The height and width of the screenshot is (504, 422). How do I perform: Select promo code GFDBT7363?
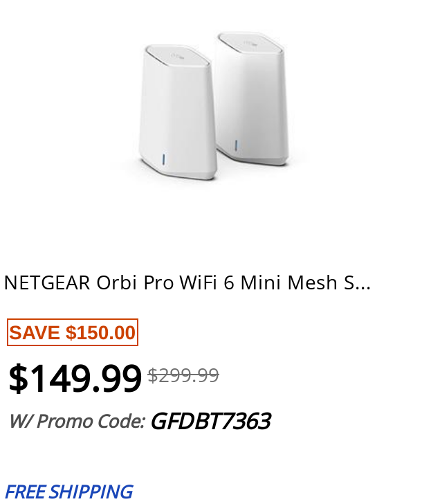pos(211,421)
